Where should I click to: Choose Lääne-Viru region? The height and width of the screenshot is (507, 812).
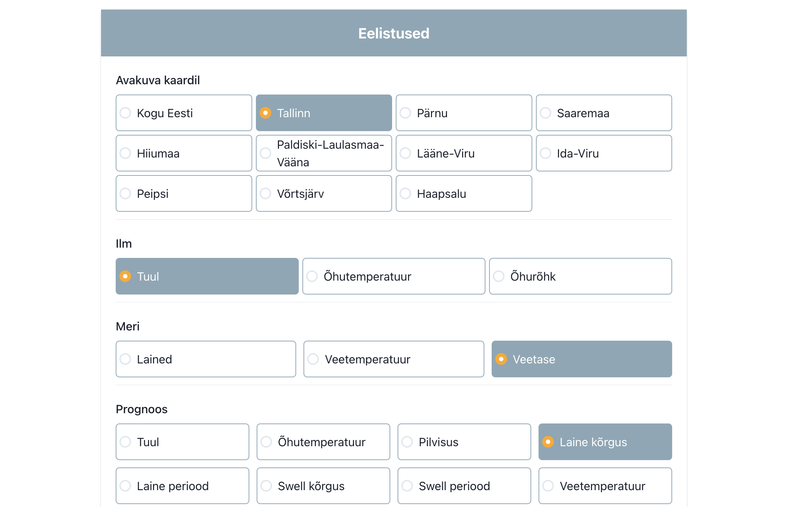(463, 153)
